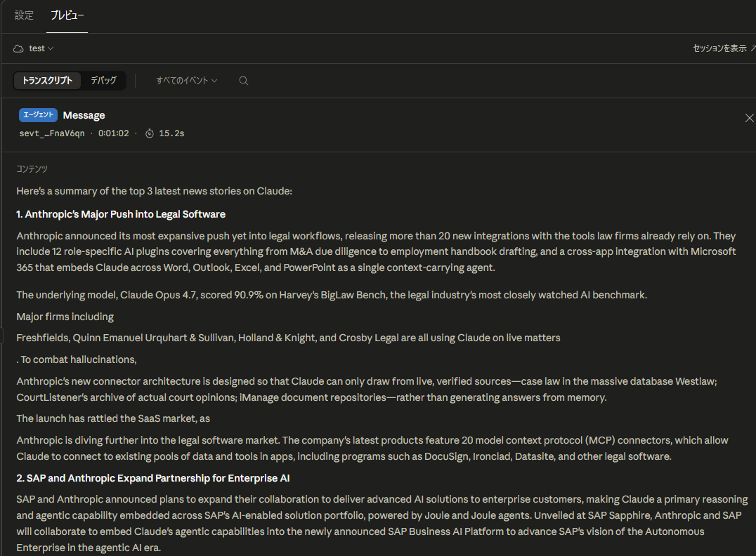Click the cloud icon next to test
This screenshot has width=756, height=556.
coord(18,48)
